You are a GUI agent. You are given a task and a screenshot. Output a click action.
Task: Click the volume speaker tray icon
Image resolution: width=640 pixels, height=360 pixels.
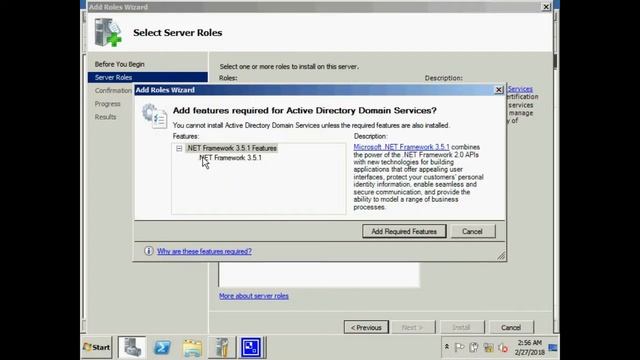[503, 348]
